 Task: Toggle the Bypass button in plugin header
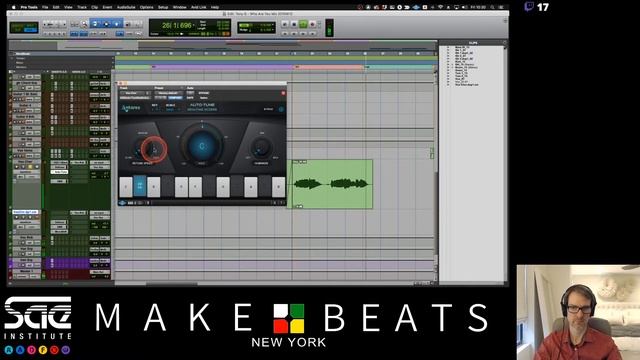click(203, 93)
